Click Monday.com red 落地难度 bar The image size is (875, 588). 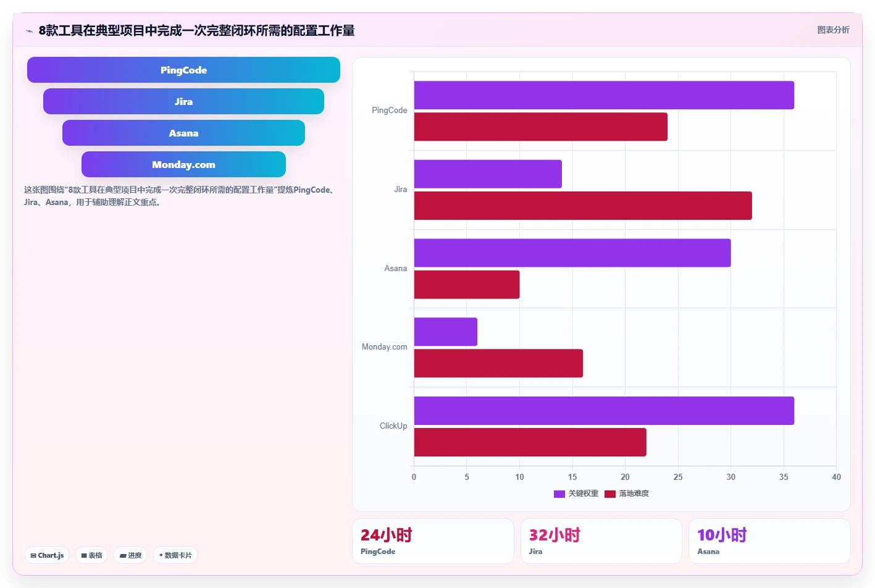[498, 363]
